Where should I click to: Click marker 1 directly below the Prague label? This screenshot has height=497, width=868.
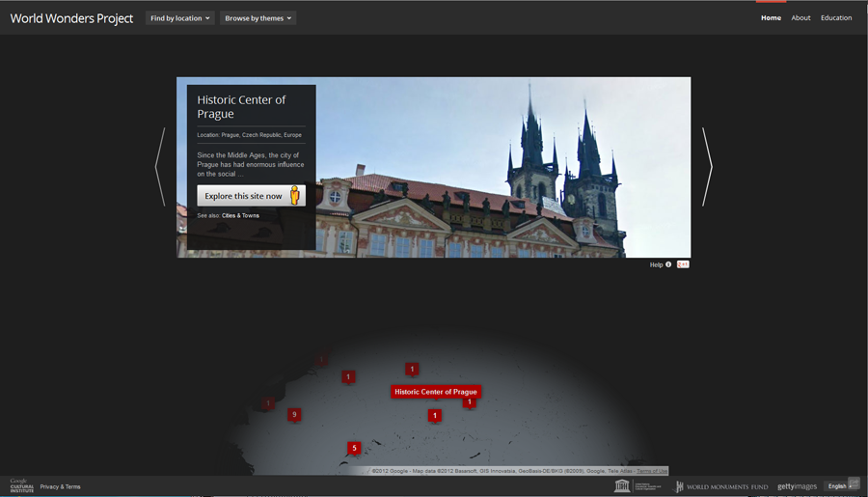(435, 416)
